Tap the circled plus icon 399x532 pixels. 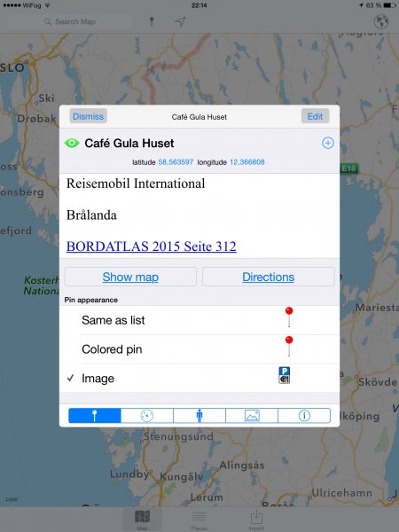coord(327,143)
